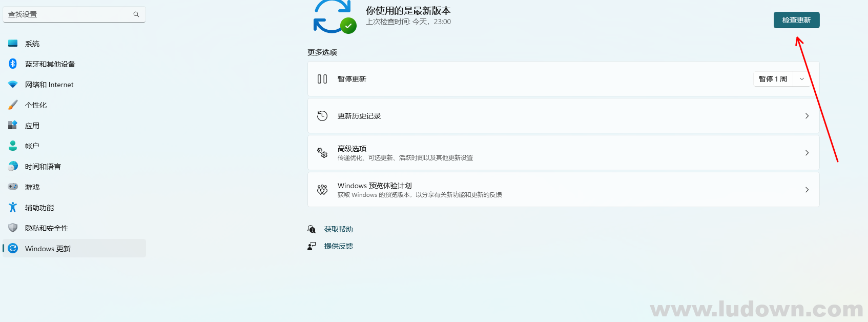Expand 高级选项 with its chevron
The width and height of the screenshot is (868, 322).
807,153
